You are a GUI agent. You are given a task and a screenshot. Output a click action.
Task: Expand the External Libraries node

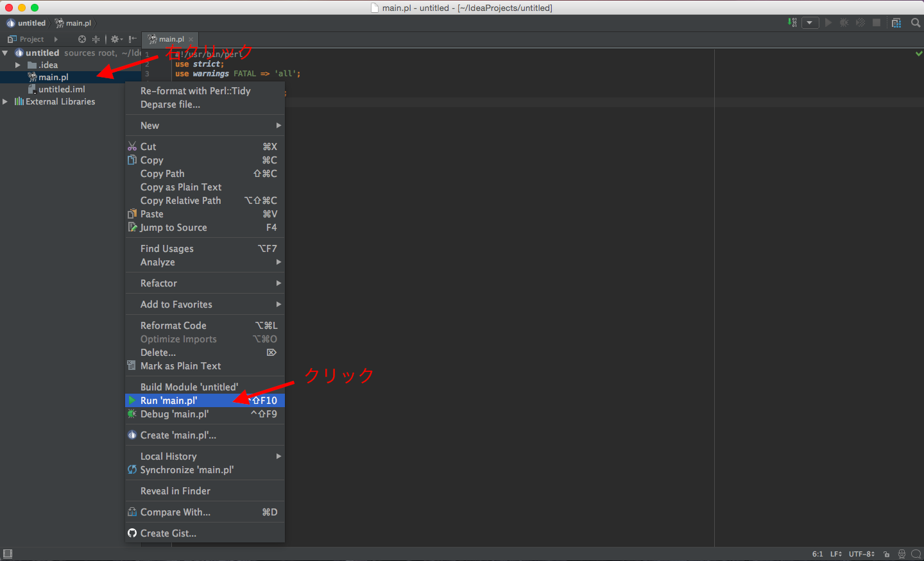[5, 101]
